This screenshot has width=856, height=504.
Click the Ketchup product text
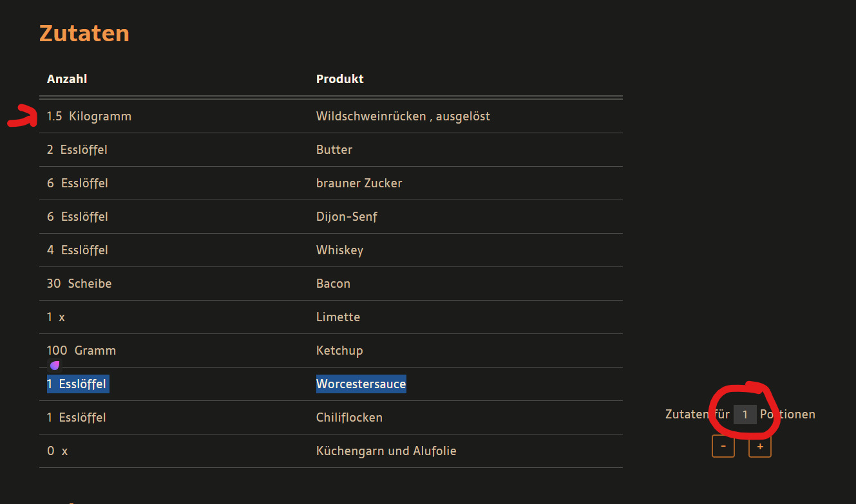click(x=340, y=351)
